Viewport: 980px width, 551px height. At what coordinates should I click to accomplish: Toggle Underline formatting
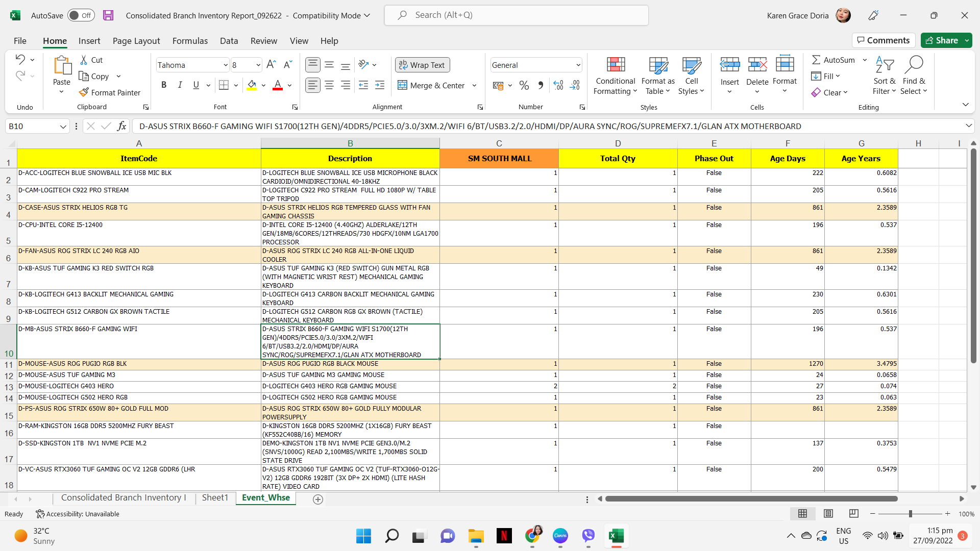196,85
